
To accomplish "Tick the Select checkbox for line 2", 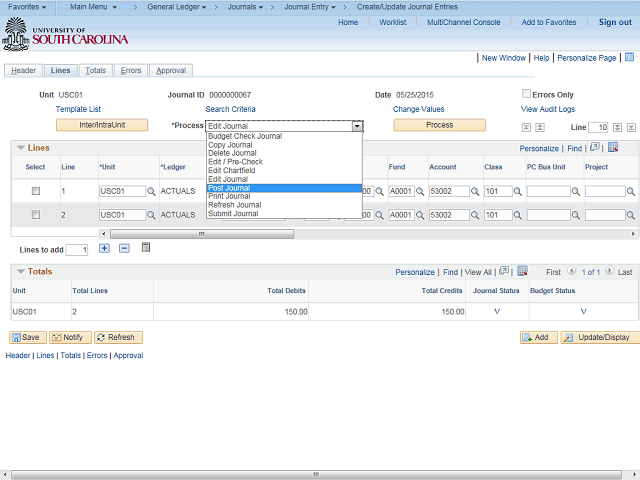I will 36,214.
